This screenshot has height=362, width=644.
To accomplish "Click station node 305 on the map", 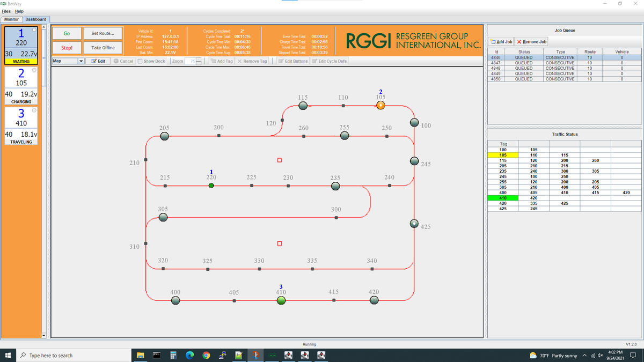I will 163,217.
